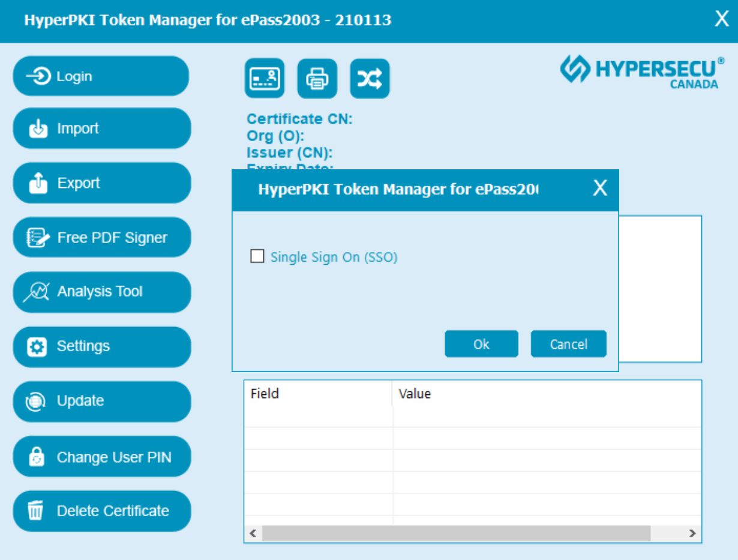The image size is (738, 560).
Task: Open the Import sidebar button
Action: click(102, 128)
